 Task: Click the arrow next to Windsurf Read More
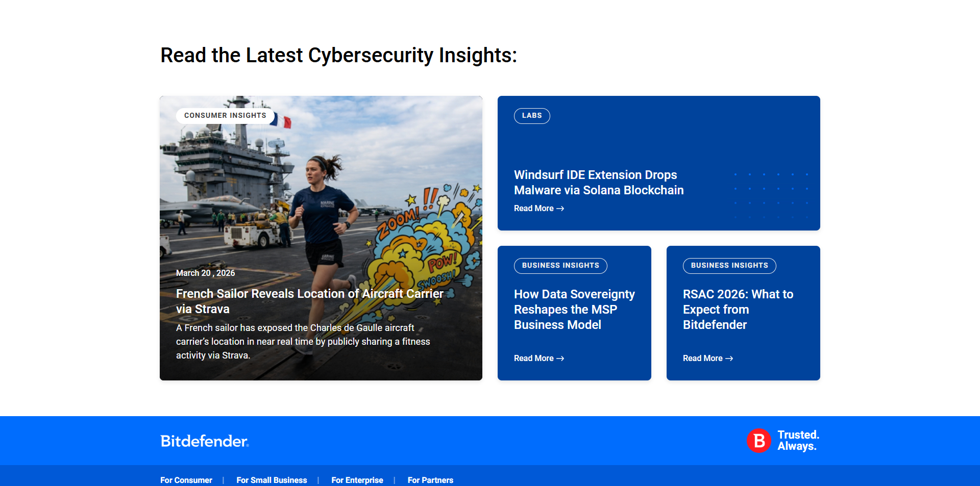point(560,209)
